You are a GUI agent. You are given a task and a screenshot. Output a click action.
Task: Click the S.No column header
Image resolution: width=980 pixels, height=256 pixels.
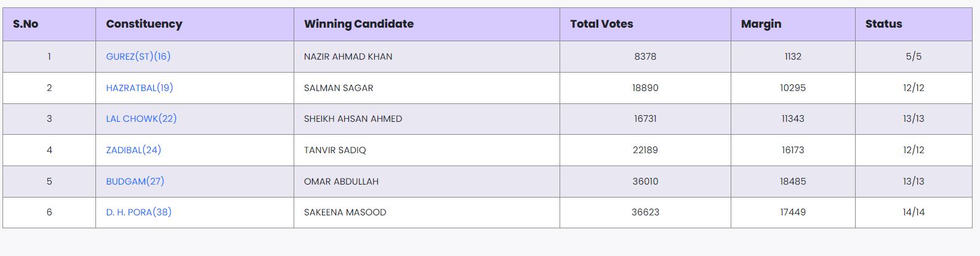[26, 24]
